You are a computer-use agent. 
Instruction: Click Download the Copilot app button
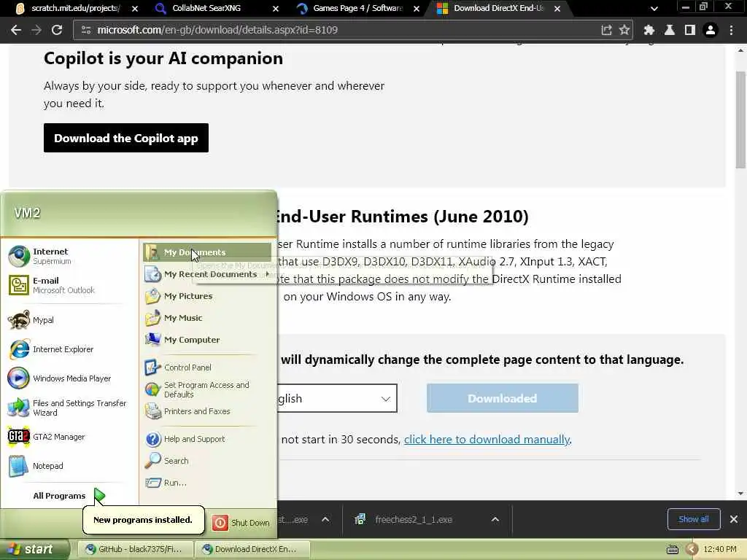(126, 138)
